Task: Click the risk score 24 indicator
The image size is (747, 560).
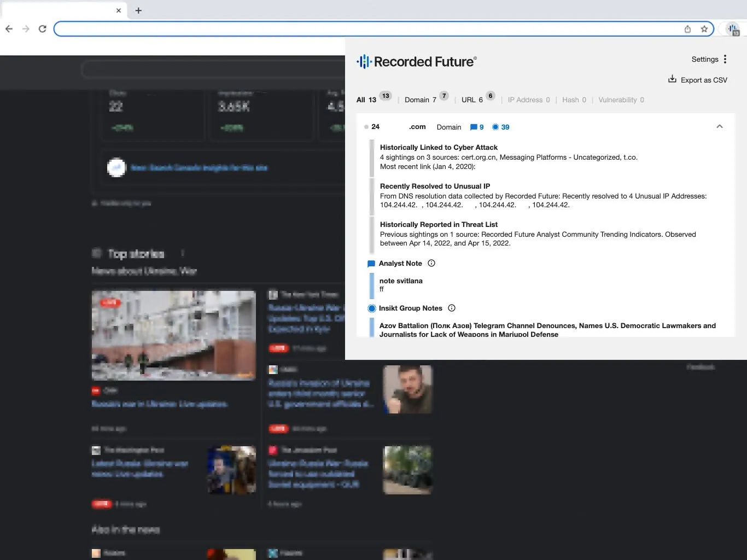Action: pyautogui.click(x=372, y=127)
